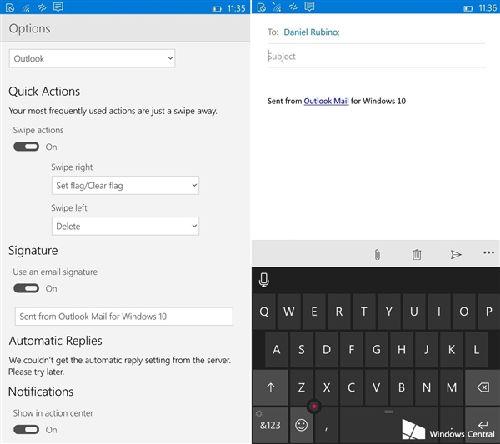Tap the V key

click(x=376, y=387)
